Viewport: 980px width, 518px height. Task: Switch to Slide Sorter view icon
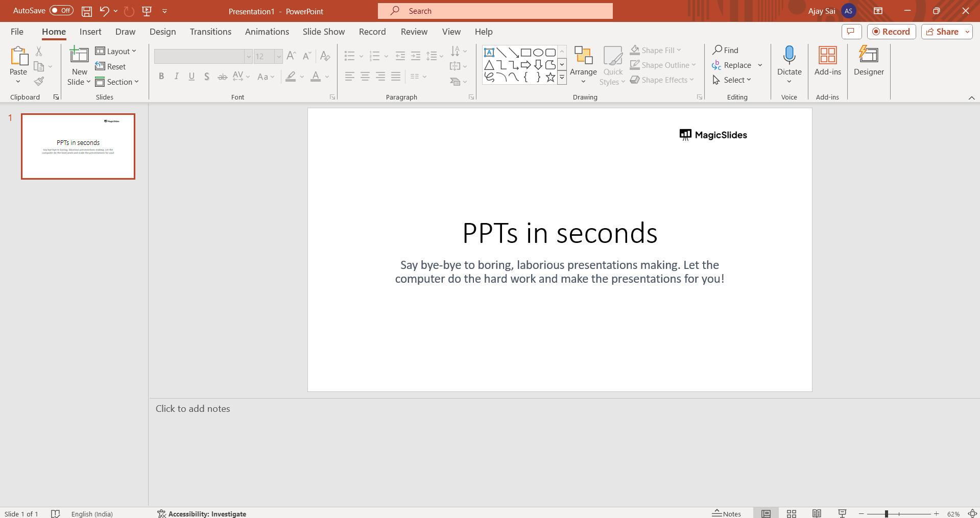coord(791,513)
